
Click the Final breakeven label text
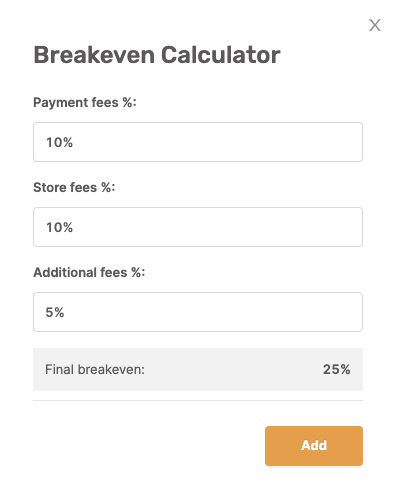[x=95, y=369]
